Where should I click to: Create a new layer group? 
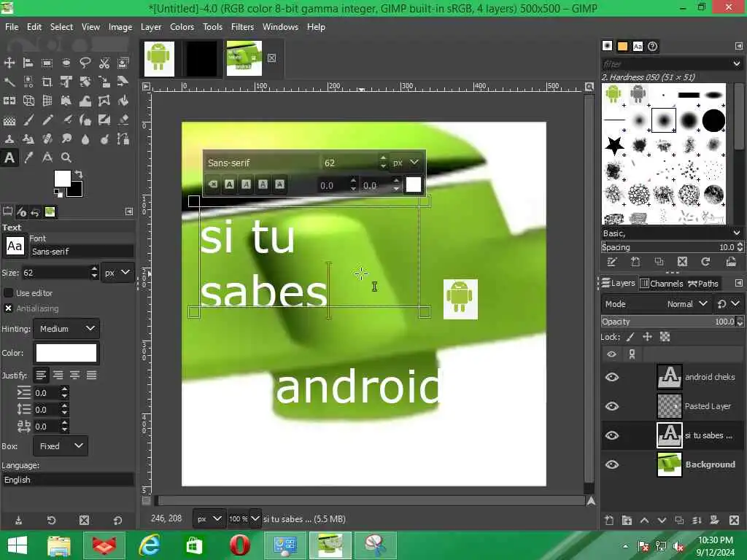pos(627,520)
